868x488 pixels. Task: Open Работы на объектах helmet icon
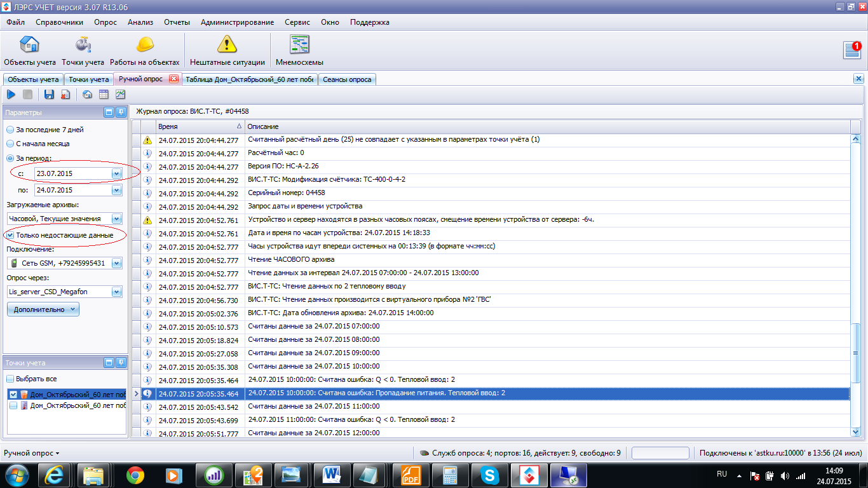(145, 50)
